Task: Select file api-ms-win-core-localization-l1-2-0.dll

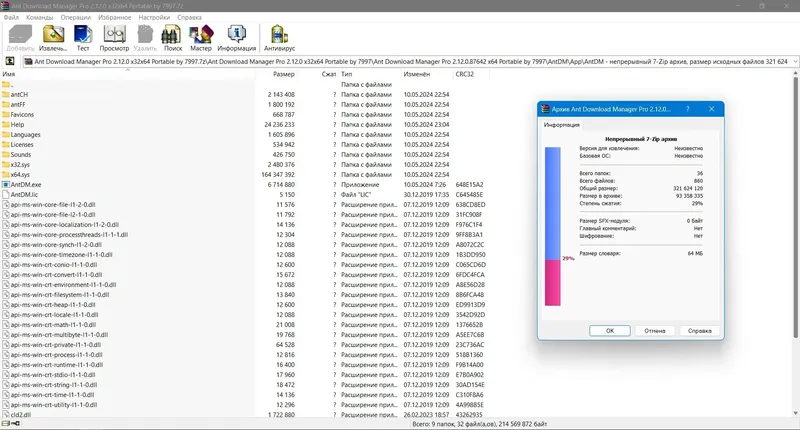Action: click(x=65, y=224)
